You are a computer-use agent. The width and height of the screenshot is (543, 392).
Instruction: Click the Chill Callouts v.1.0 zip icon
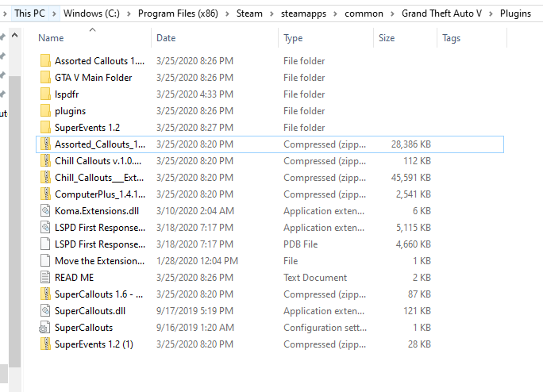pyautogui.click(x=45, y=160)
